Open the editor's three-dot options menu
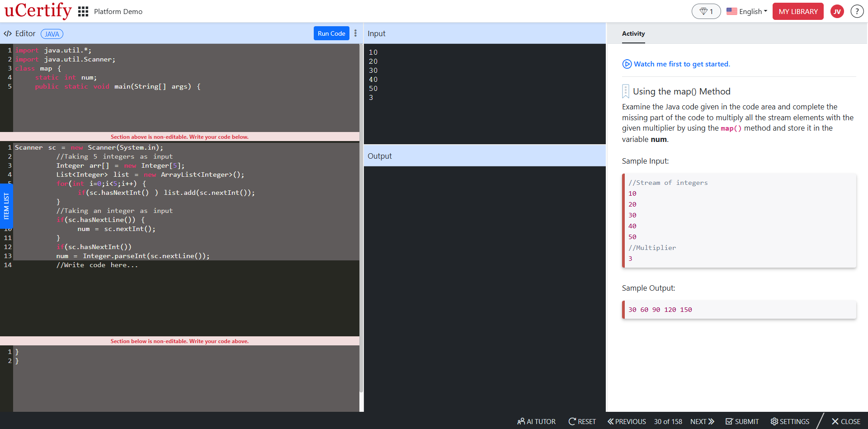 pos(356,33)
